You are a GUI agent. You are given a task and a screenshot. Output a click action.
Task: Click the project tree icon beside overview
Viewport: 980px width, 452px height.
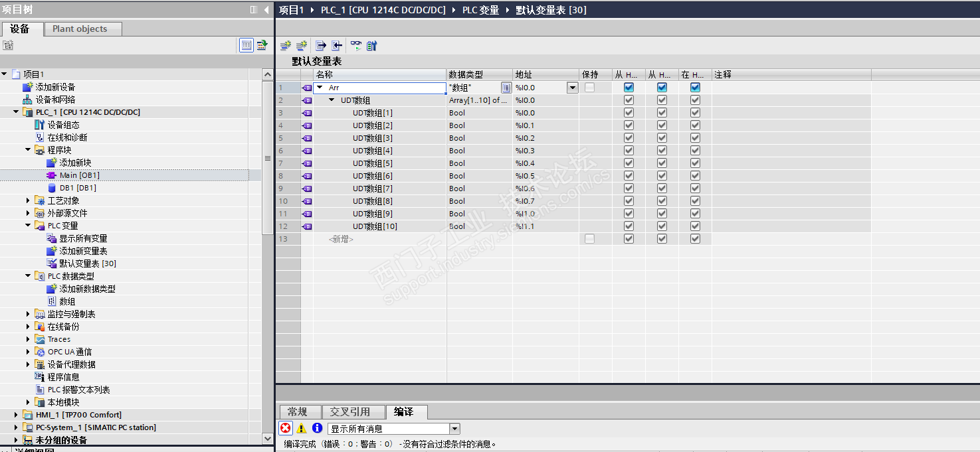coord(262,45)
